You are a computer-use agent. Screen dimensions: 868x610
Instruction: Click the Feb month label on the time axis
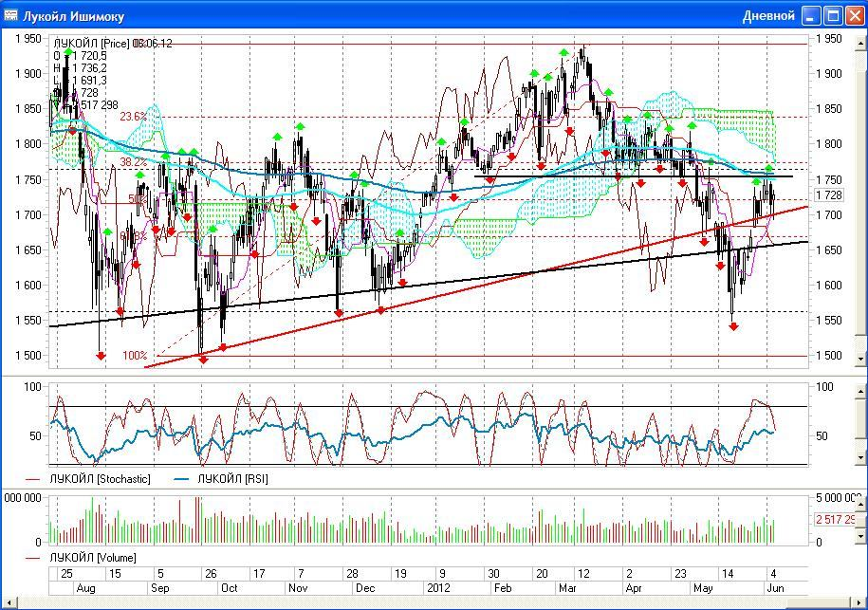503,588
